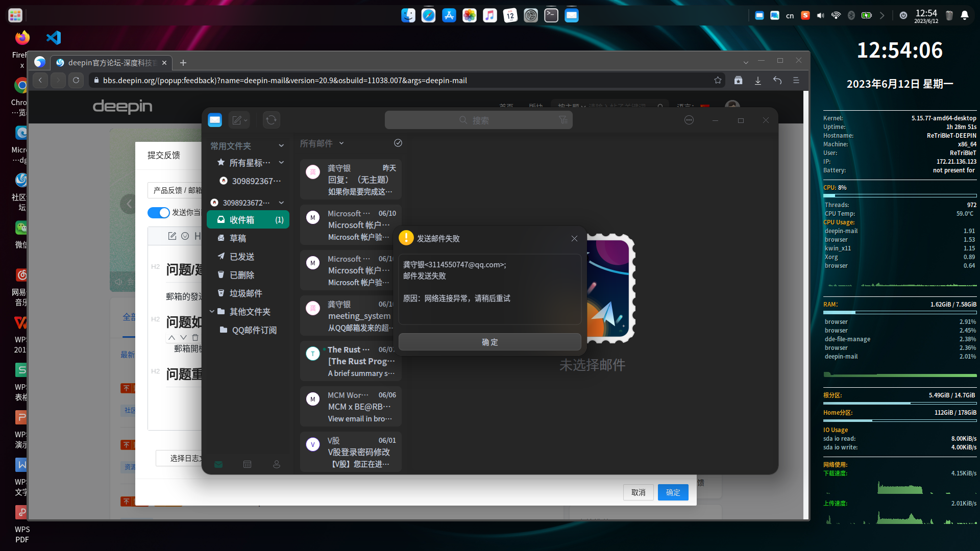The width and height of the screenshot is (980, 551).
Task: Toggle the select-all checkmark above mail list
Action: point(398,143)
